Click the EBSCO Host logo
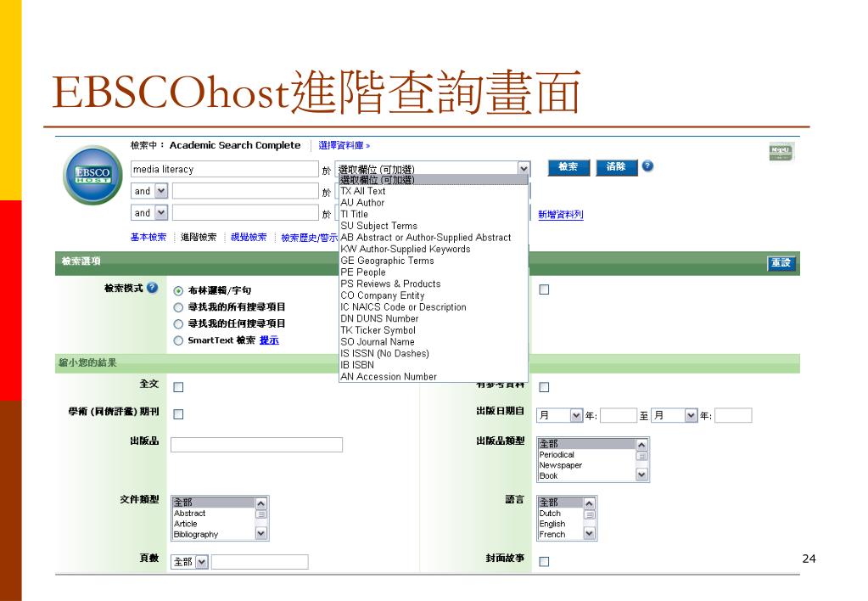868x601 pixels. tap(92, 175)
